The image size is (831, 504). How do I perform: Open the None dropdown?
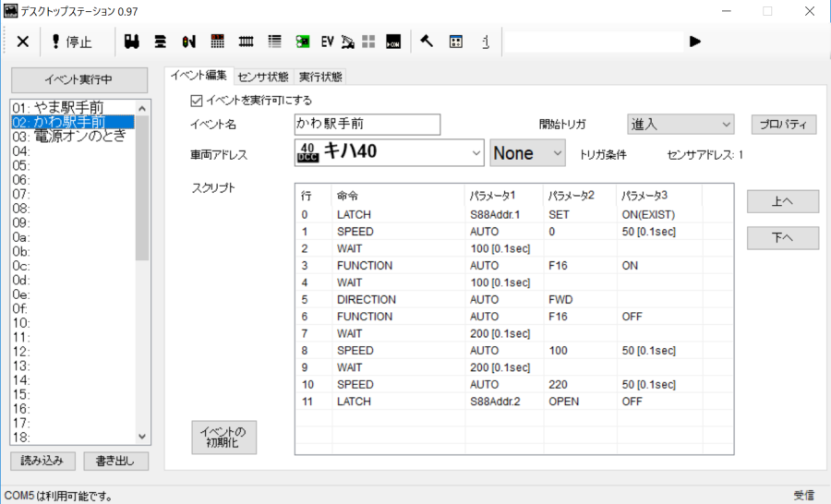point(527,153)
